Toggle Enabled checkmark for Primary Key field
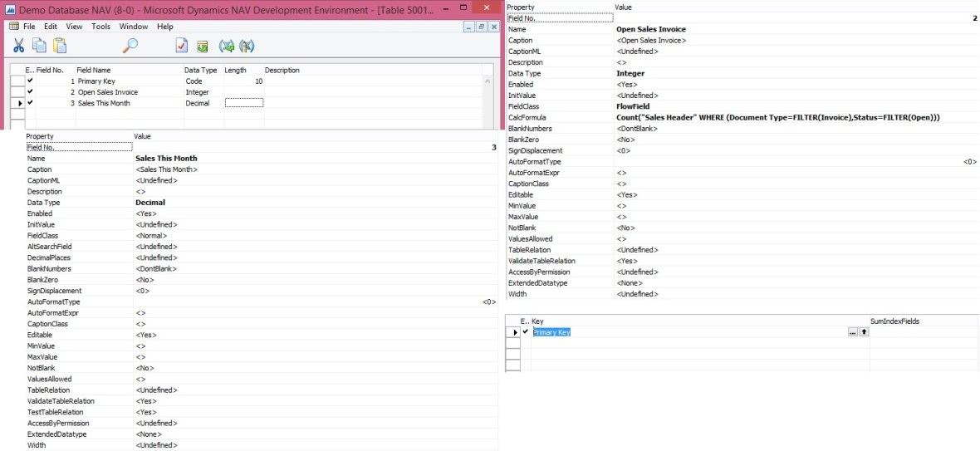This screenshot has height=451, width=980. tap(31, 81)
